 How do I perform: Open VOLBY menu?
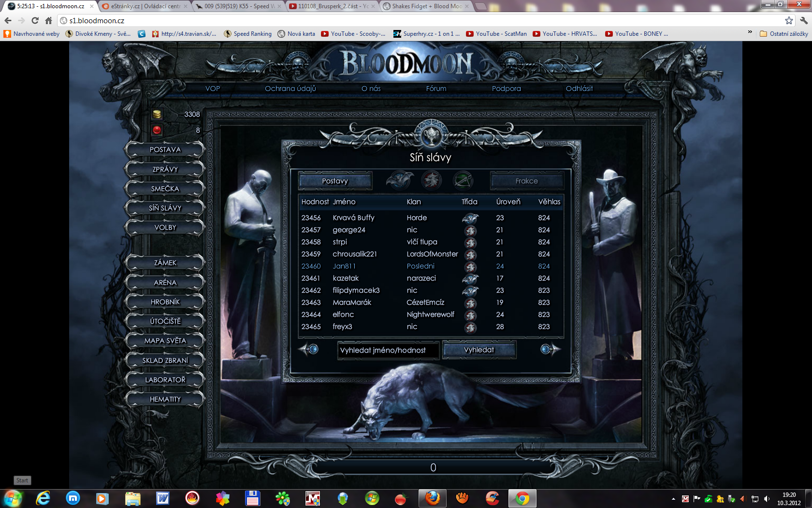165,227
